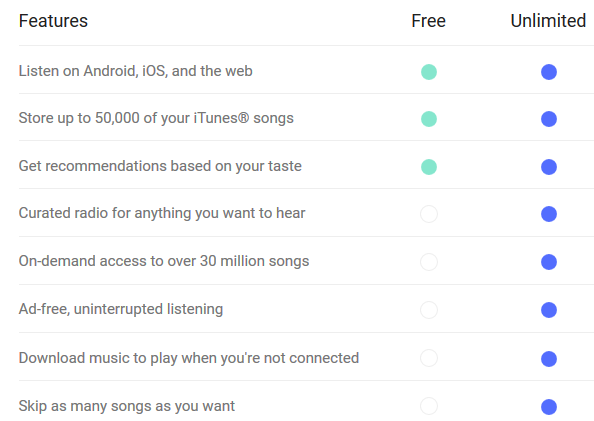Click blue Unlimited dot for Curated radio

pos(549,214)
